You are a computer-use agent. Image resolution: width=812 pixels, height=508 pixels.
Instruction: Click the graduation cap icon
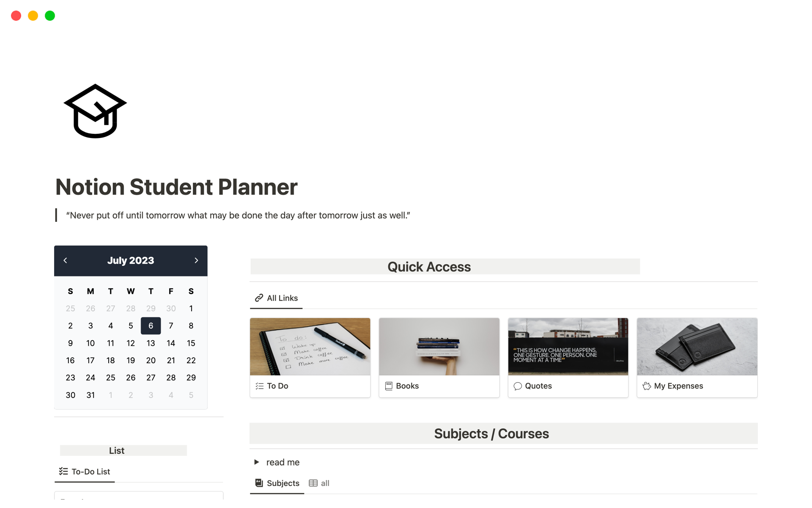(95, 111)
